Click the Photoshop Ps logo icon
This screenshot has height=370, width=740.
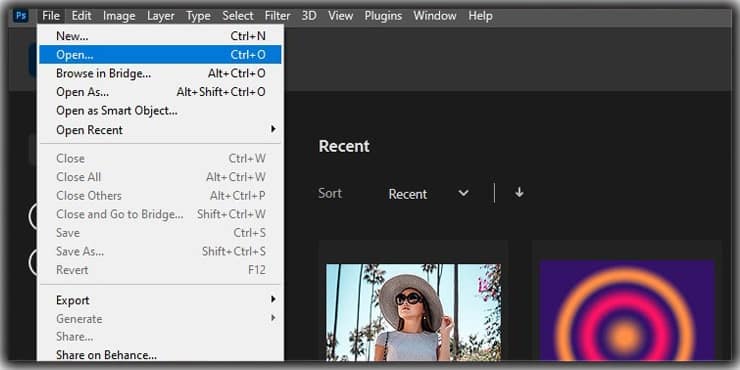tap(21, 16)
